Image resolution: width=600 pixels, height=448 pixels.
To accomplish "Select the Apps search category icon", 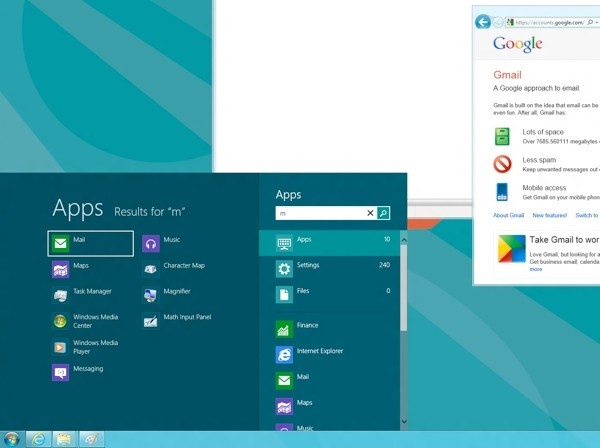I will point(284,243).
